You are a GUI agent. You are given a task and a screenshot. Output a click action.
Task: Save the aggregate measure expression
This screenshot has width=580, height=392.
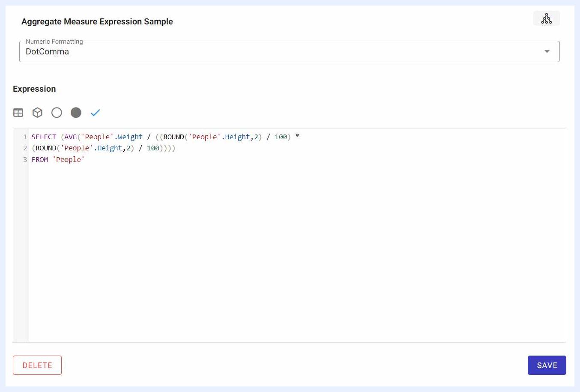pyautogui.click(x=547, y=365)
